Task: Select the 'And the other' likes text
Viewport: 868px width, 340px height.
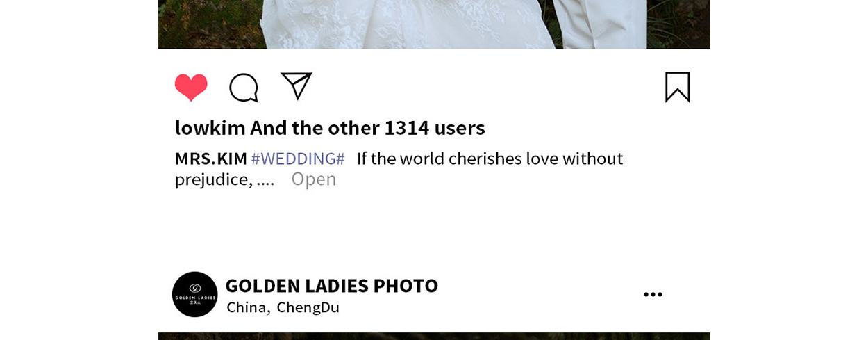Action: (315, 127)
